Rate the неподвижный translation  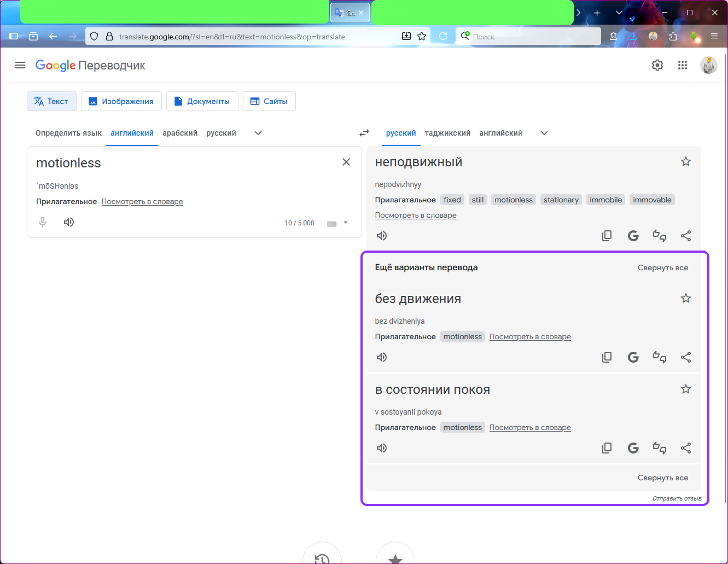(660, 236)
